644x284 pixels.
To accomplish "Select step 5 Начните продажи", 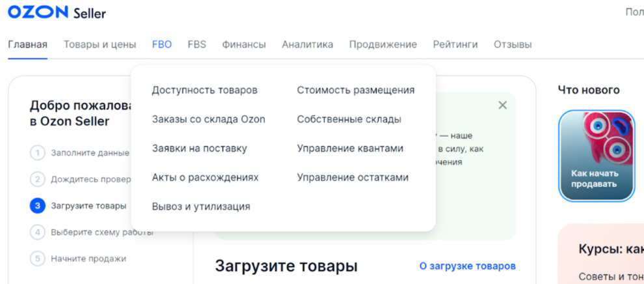I will pyautogui.click(x=78, y=259).
